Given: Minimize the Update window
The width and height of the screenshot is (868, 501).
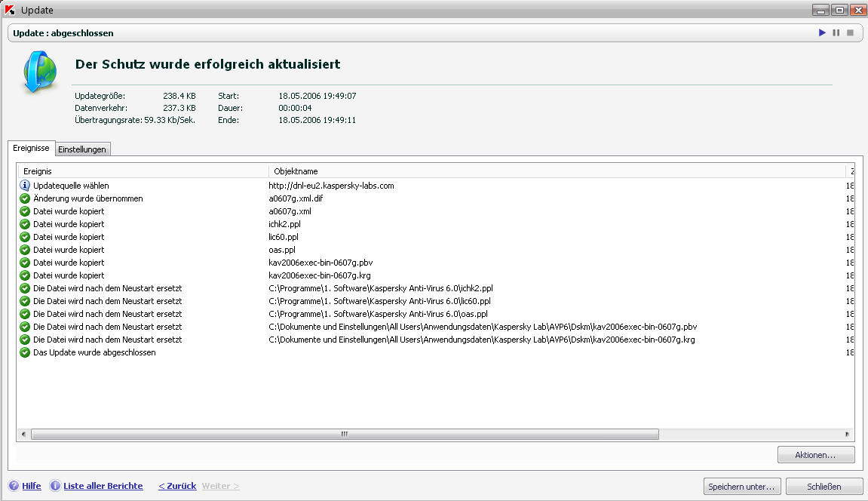Looking at the screenshot, I should (820, 10).
